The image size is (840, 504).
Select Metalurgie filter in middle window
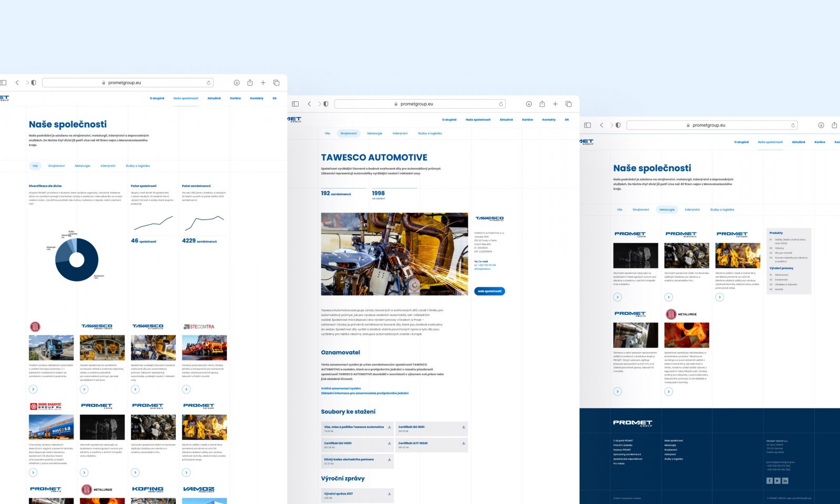(x=374, y=133)
